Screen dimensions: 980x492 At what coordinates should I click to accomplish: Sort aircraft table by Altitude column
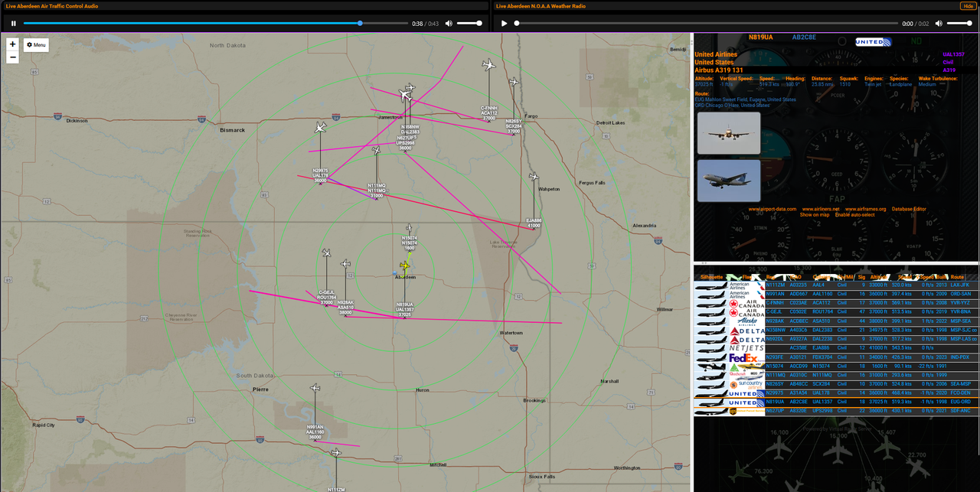[x=877, y=277]
